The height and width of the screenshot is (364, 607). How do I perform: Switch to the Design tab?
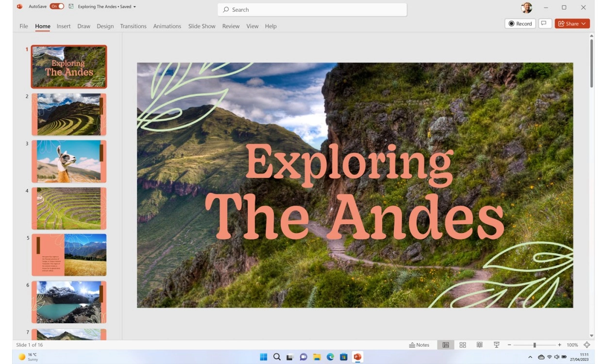(105, 26)
